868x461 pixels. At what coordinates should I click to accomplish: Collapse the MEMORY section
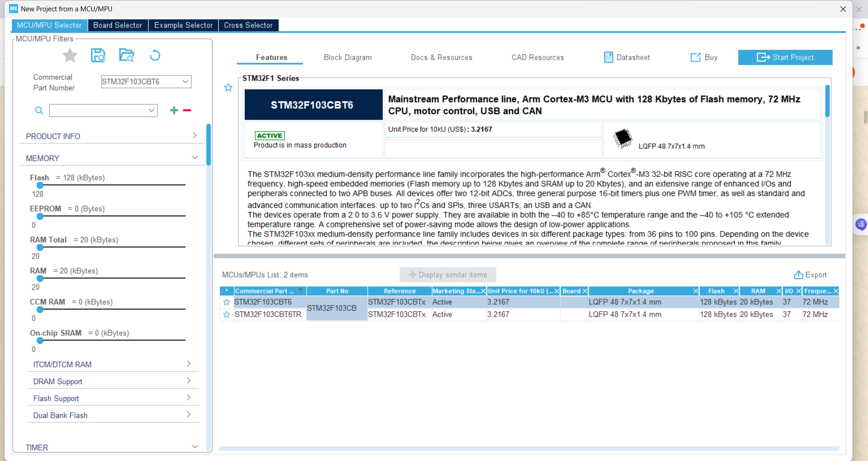click(x=195, y=158)
